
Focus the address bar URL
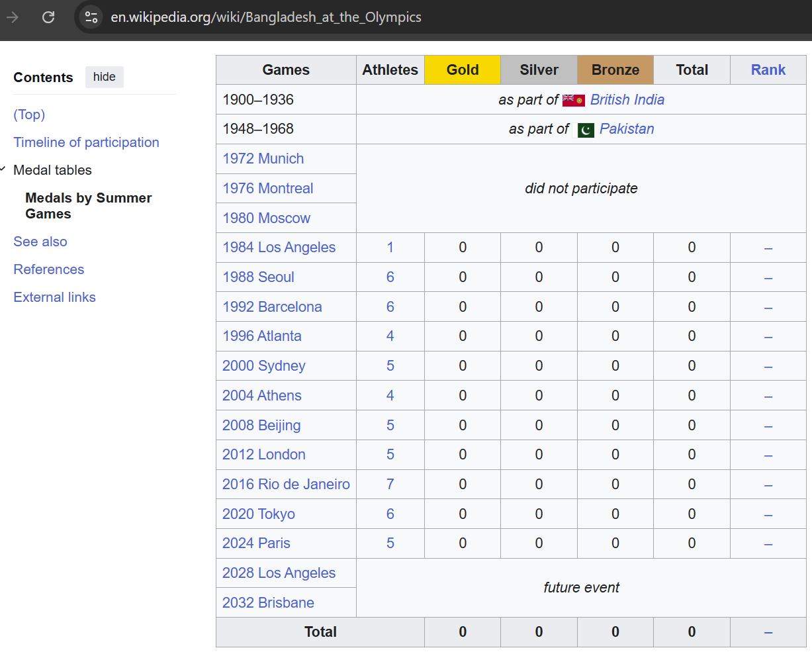click(265, 17)
